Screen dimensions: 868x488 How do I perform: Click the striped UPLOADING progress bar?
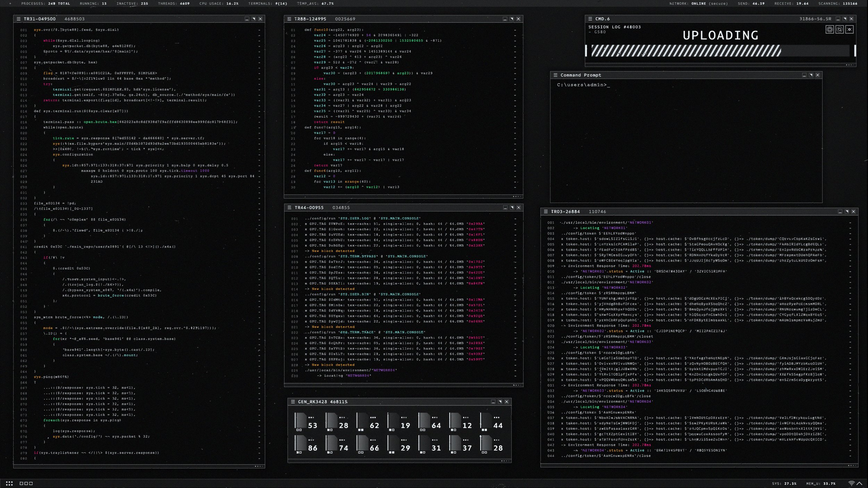click(x=686, y=51)
